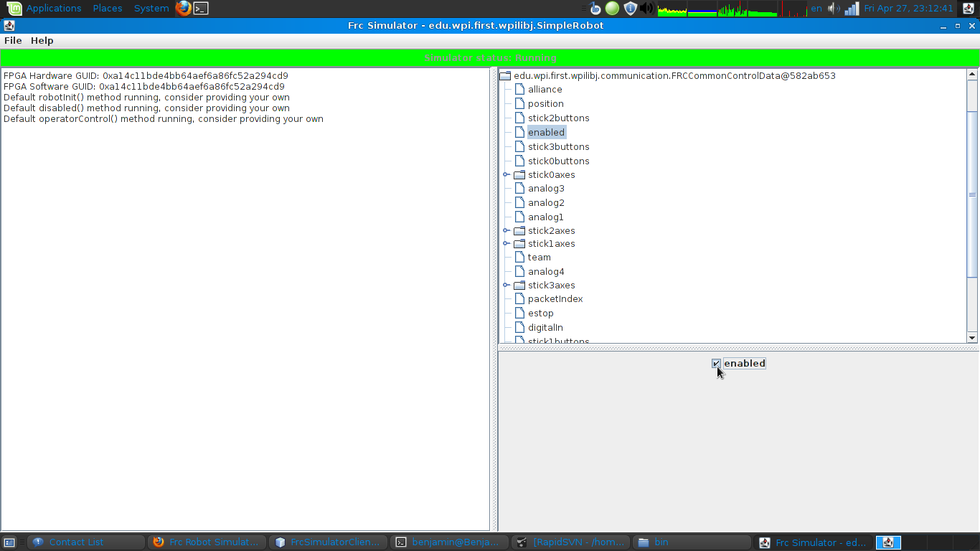Click the document icon next to estop

point(520,313)
